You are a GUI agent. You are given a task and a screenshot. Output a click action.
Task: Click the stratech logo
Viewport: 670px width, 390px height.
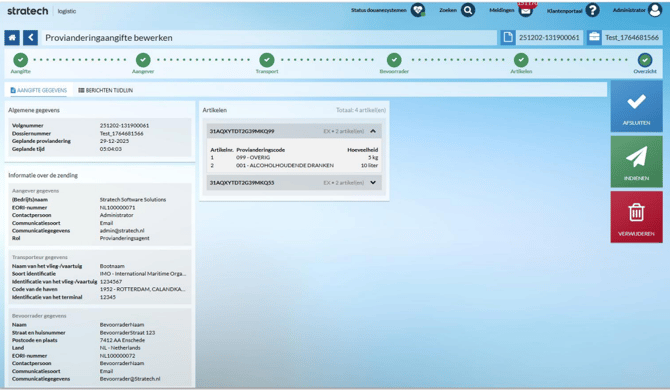coord(28,11)
